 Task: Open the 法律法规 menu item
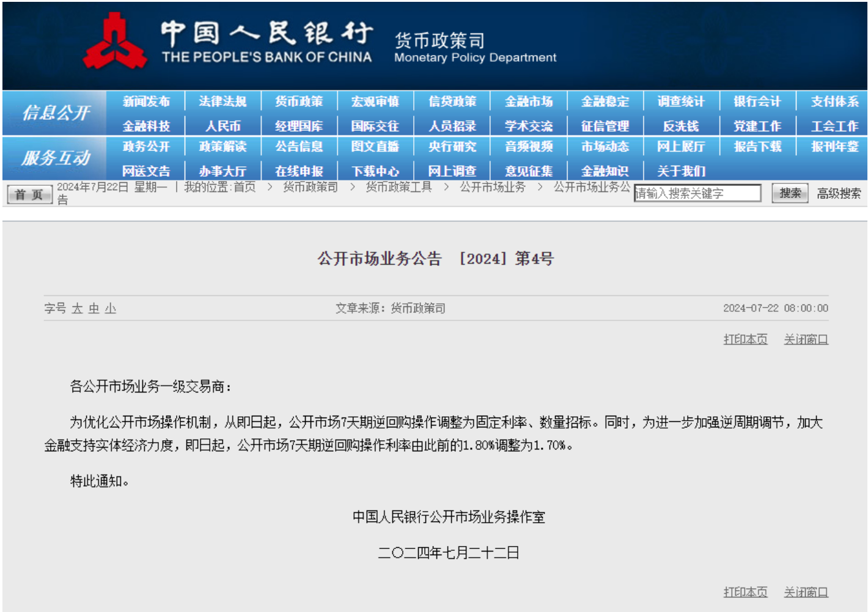pyautogui.click(x=223, y=101)
